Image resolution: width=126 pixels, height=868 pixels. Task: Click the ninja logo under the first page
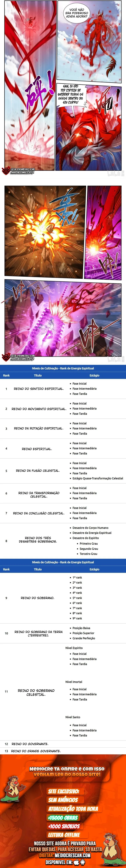tap(6, 171)
